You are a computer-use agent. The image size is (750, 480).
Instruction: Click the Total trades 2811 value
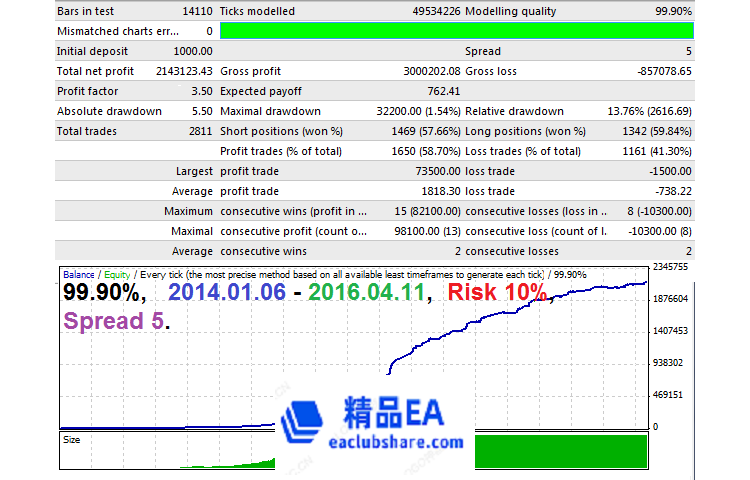pyautogui.click(x=199, y=131)
